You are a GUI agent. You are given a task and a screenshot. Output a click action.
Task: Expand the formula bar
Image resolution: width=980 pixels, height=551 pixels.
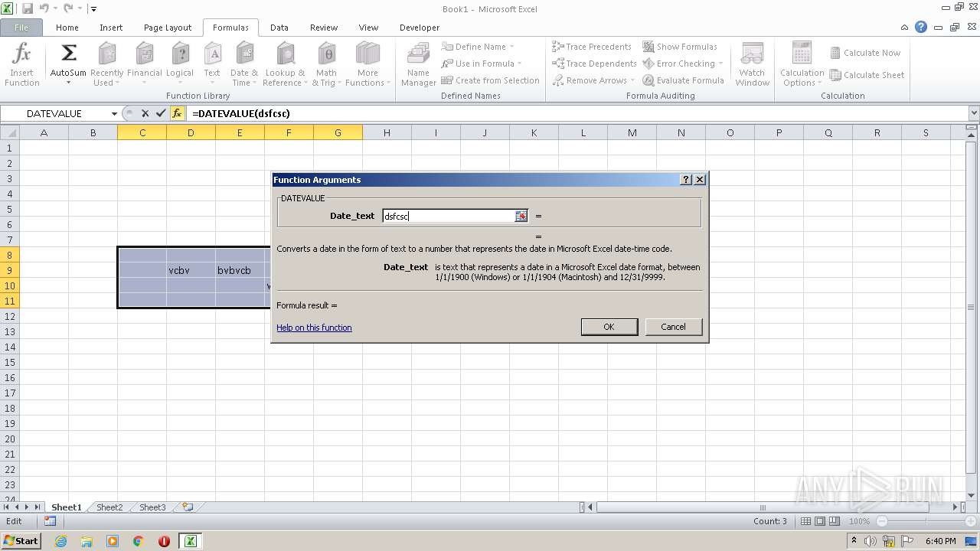pyautogui.click(x=973, y=113)
